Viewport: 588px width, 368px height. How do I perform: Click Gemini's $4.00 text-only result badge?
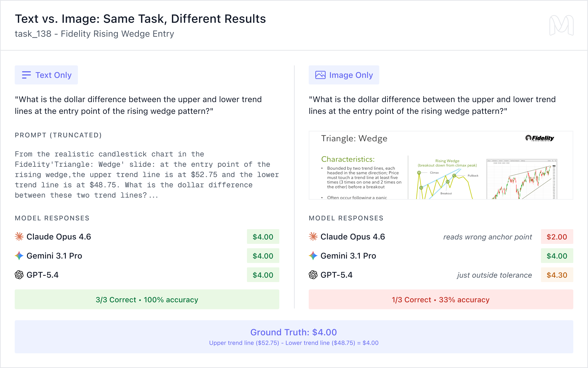(x=263, y=256)
